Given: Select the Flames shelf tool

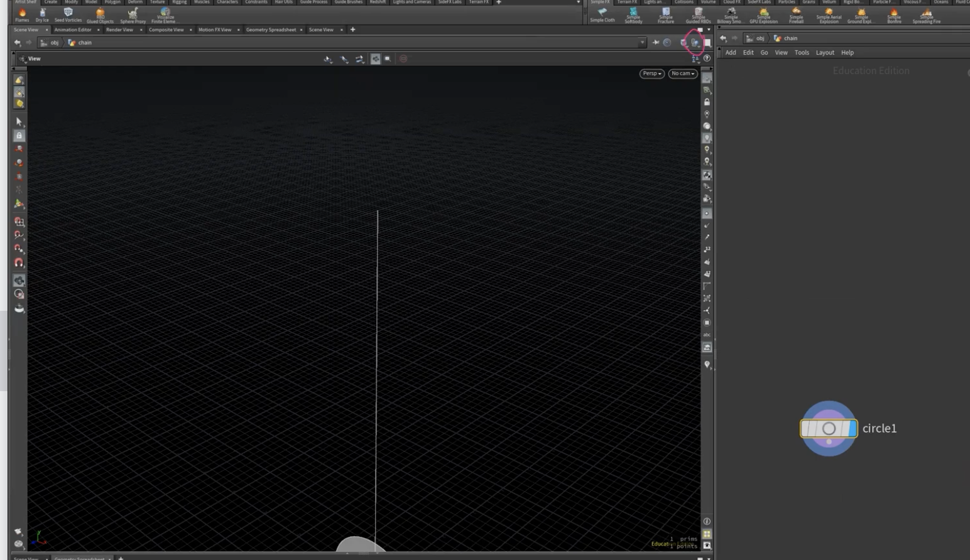Looking at the screenshot, I should pyautogui.click(x=22, y=15).
